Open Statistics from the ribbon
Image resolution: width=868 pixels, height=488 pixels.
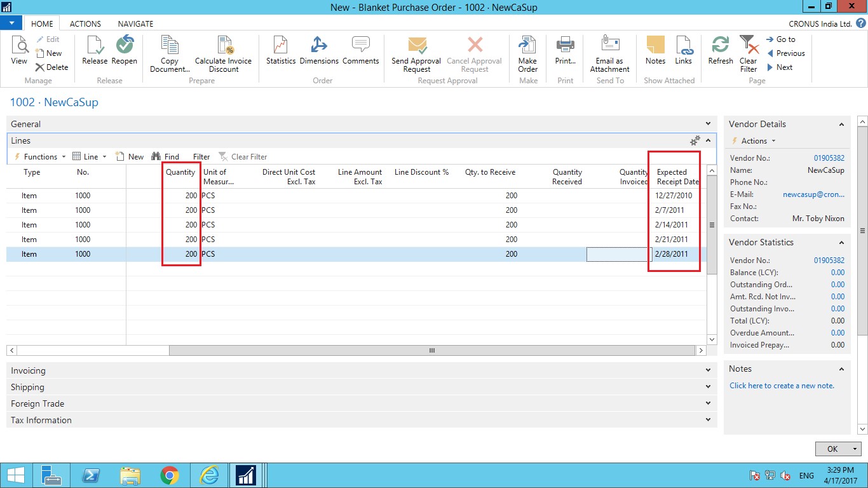click(281, 51)
